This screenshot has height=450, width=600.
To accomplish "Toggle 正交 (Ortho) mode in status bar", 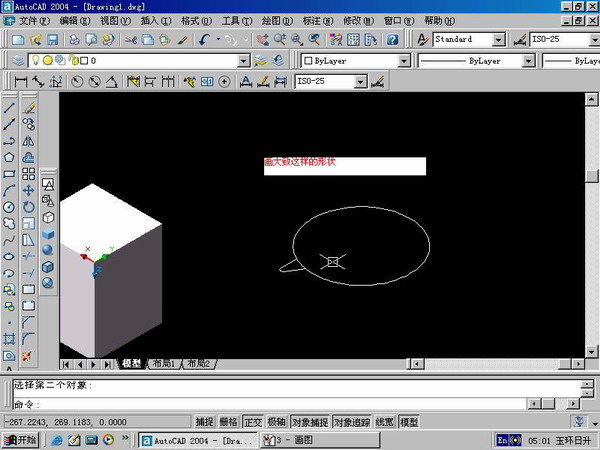I will pyautogui.click(x=252, y=422).
